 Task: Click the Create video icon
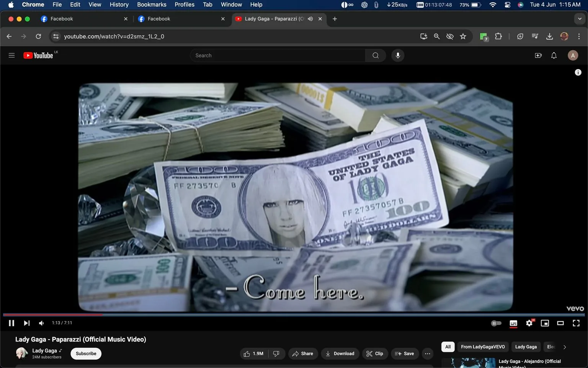(x=538, y=55)
